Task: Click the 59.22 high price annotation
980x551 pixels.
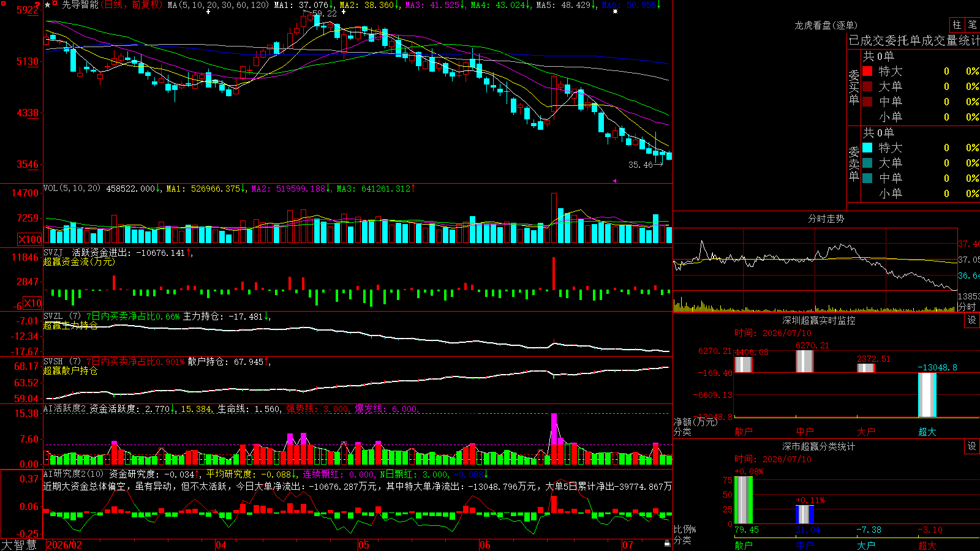Action: (x=324, y=13)
